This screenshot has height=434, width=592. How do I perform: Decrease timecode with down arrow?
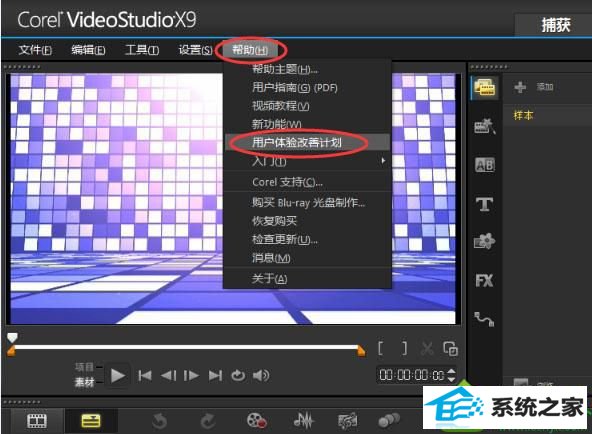pyautogui.click(x=451, y=379)
